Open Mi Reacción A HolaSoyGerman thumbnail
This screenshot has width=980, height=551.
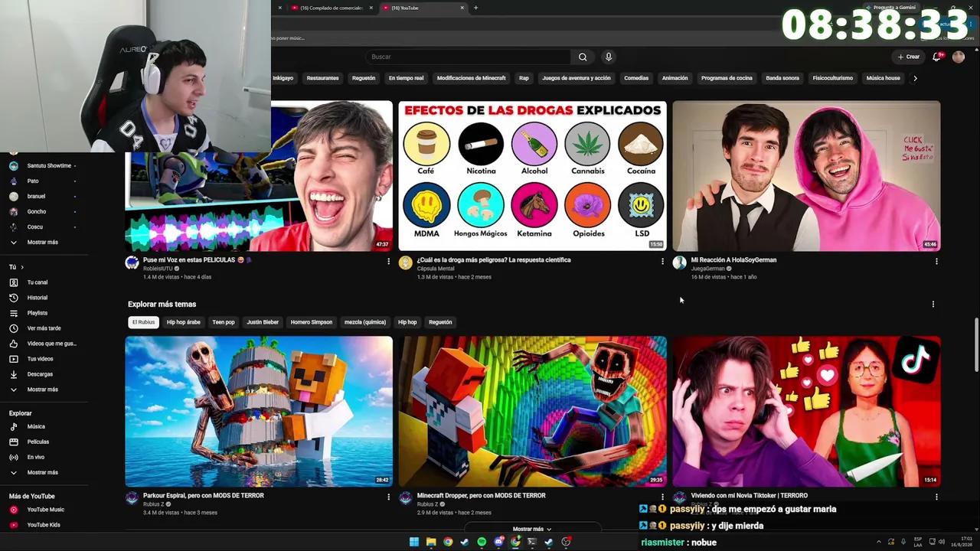coord(806,176)
